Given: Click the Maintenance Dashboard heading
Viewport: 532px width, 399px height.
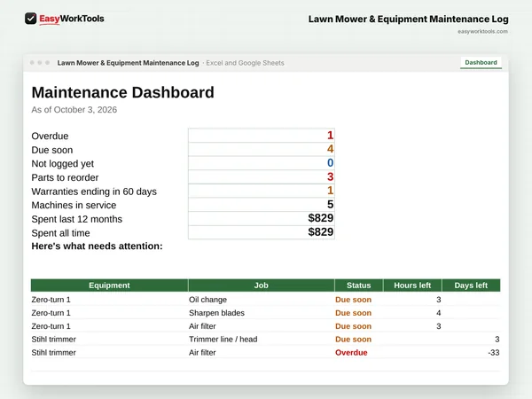Looking at the screenshot, I should [123, 92].
